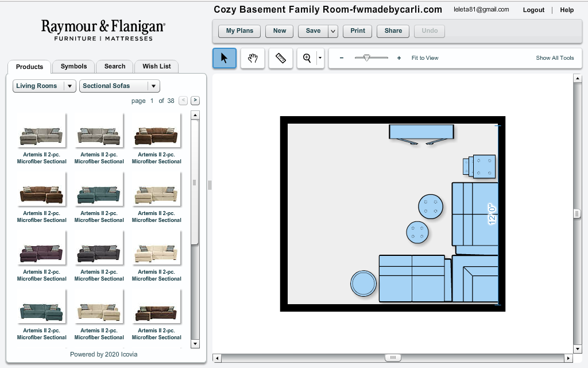Viewport: 588px width, 368px height.
Task: Click the previous page arrow
Action: [x=183, y=100]
